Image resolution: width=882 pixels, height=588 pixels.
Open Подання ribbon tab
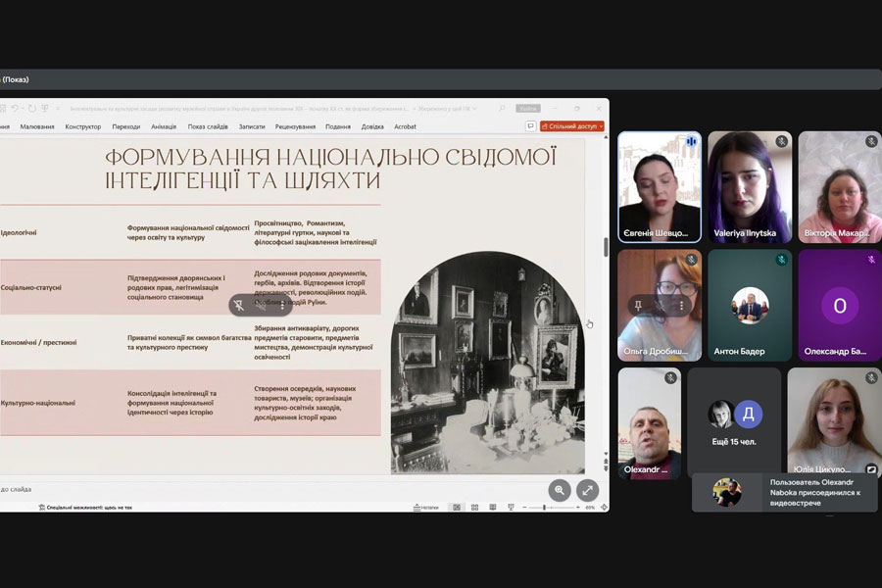338,126
